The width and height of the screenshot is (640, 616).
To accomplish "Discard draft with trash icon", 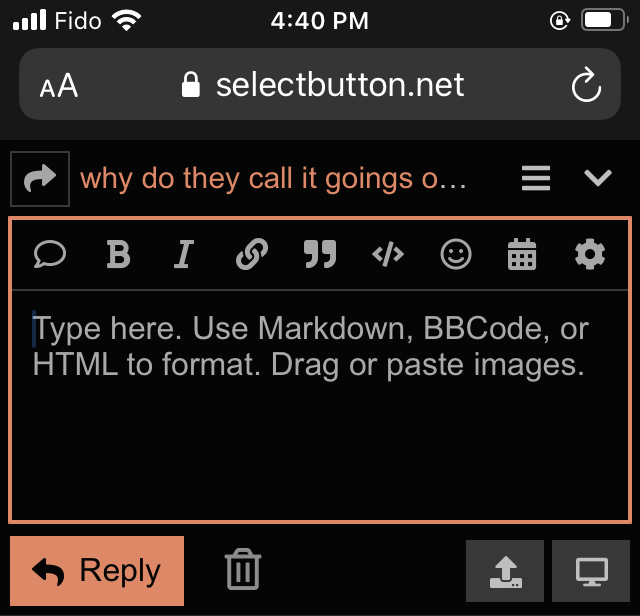I will point(243,571).
